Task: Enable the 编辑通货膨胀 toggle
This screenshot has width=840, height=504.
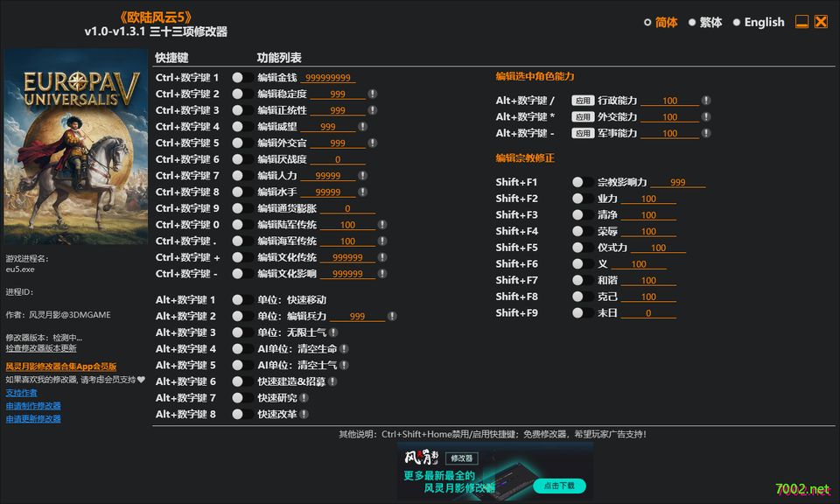Action: 242,208
